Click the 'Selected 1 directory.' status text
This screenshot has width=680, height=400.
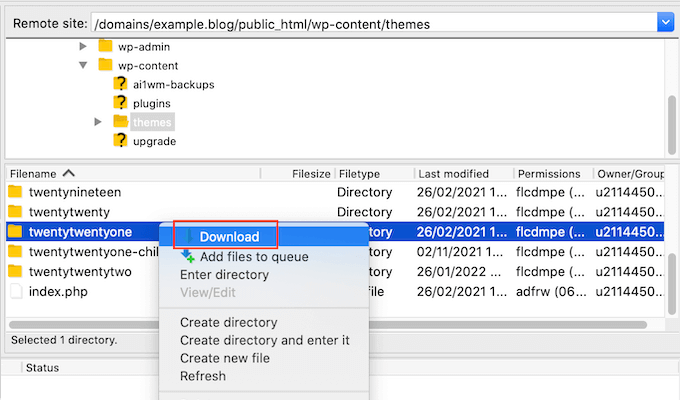click(x=64, y=340)
